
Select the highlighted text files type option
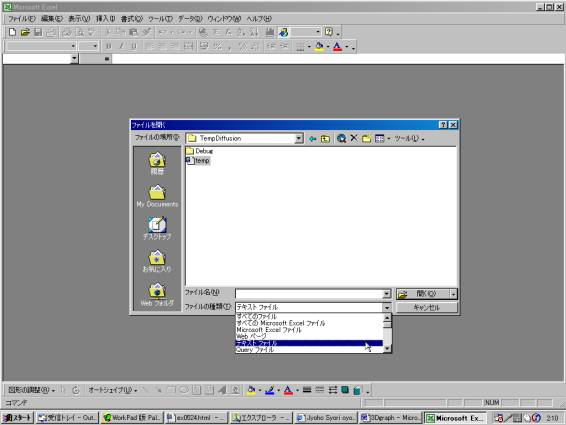309,343
